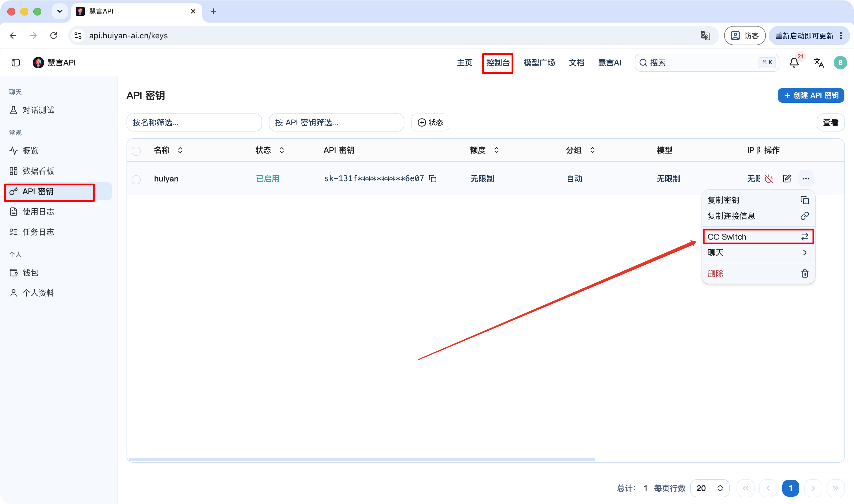Viewport: 854px width, 504px height.
Task: Go back in browser history
Action: point(13,35)
